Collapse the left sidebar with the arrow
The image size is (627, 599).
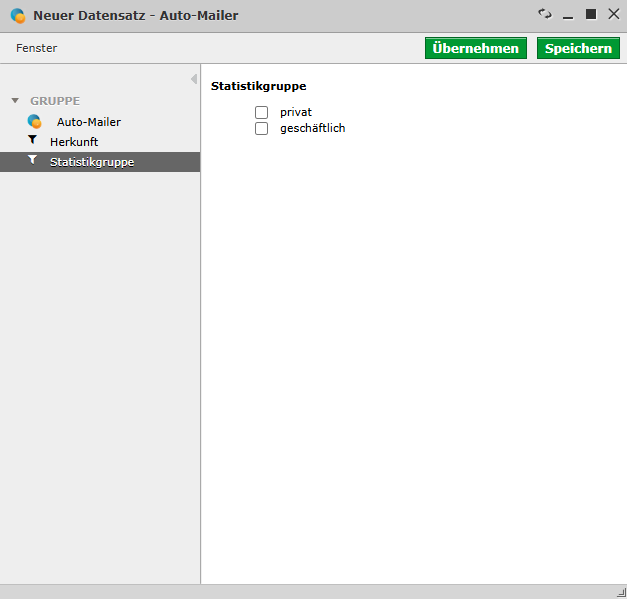point(194,79)
